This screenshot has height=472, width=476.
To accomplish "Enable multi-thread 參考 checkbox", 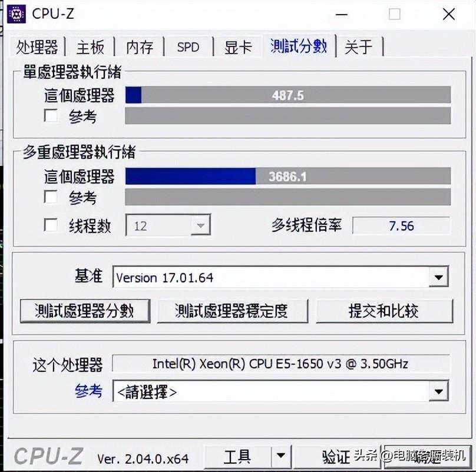I will (51, 197).
